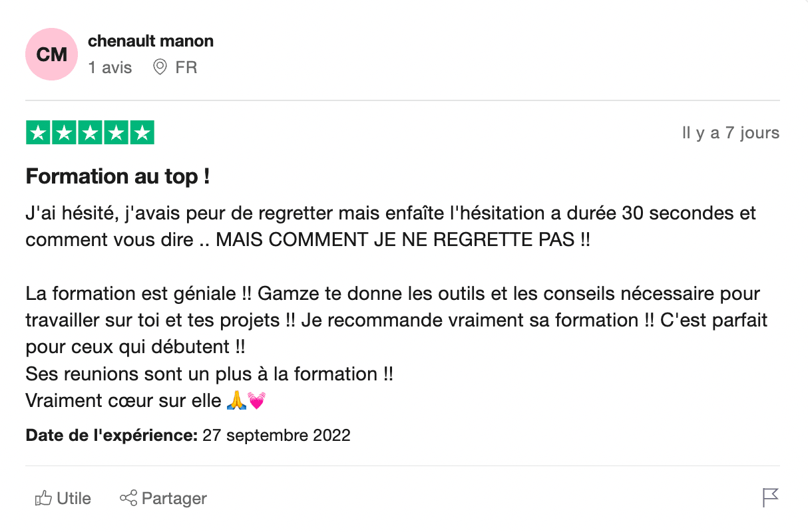Open reviewer name chenault manon
Image resolution: width=808 pixels, height=532 pixels.
click(150, 41)
